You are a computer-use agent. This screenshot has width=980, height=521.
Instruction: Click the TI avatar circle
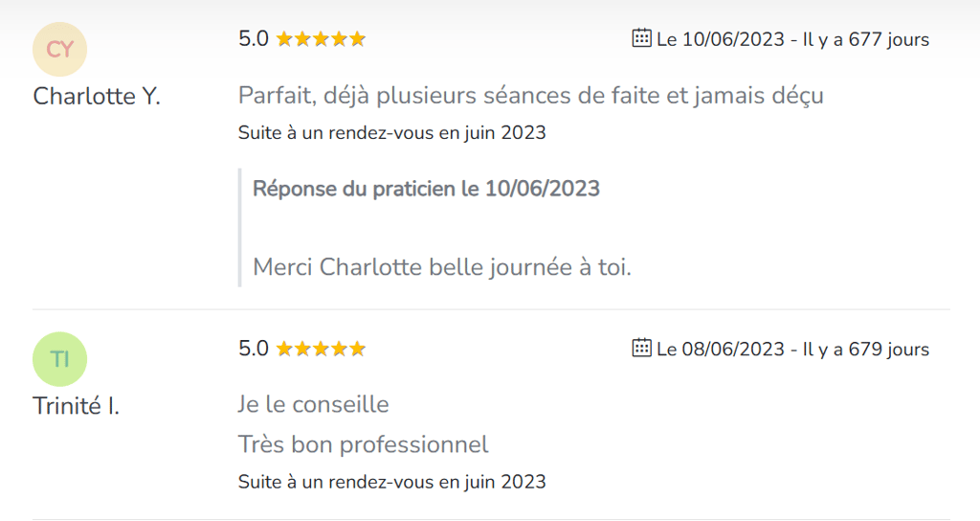click(x=59, y=359)
